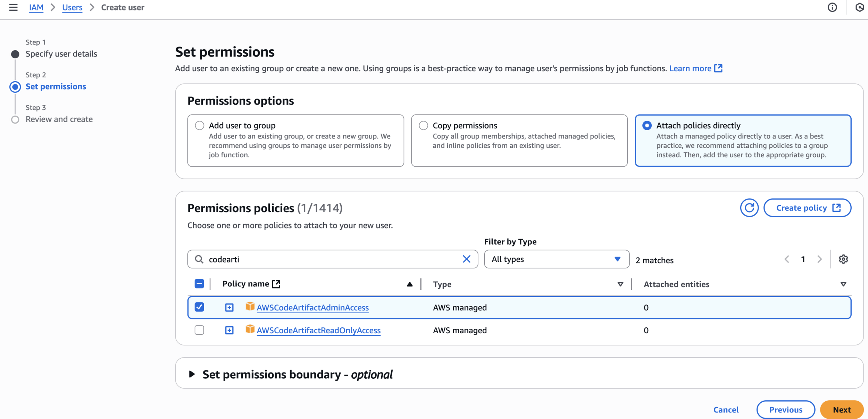The width and height of the screenshot is (868, 419).
Task: Sort by Attached entities column arrow
Action: [x=843, y=284]
